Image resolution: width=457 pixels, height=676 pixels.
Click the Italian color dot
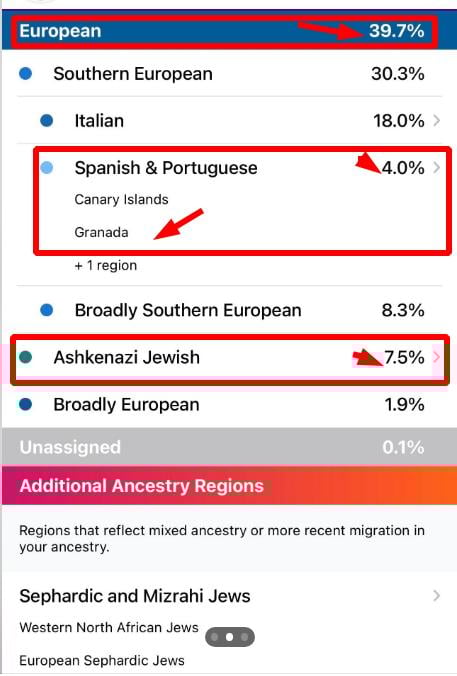(x=47, y=120)
